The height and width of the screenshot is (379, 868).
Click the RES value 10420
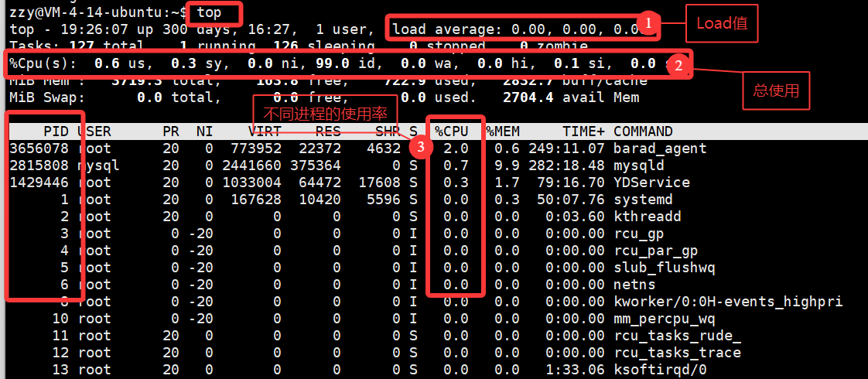click(x=320, y=200)
